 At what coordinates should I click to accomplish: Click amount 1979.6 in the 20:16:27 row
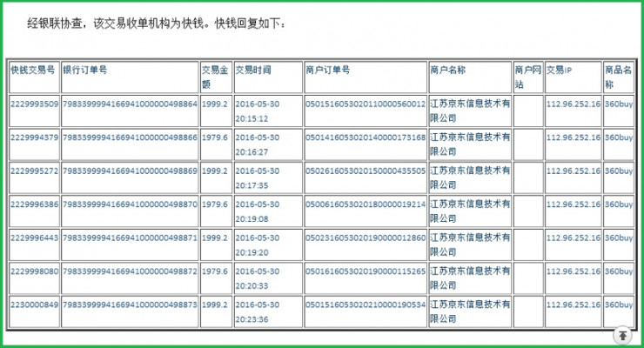[x=214, y=137]
